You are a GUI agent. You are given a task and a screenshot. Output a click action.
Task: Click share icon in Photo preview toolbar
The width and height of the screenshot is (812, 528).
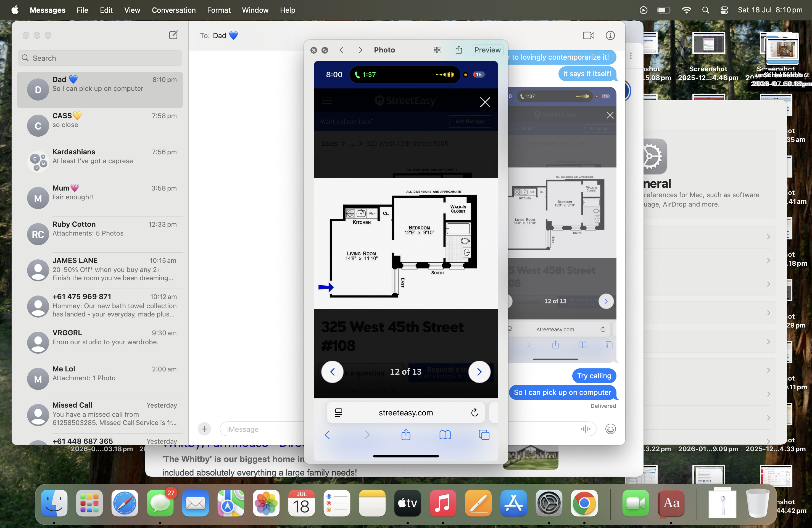click(459, 50)
